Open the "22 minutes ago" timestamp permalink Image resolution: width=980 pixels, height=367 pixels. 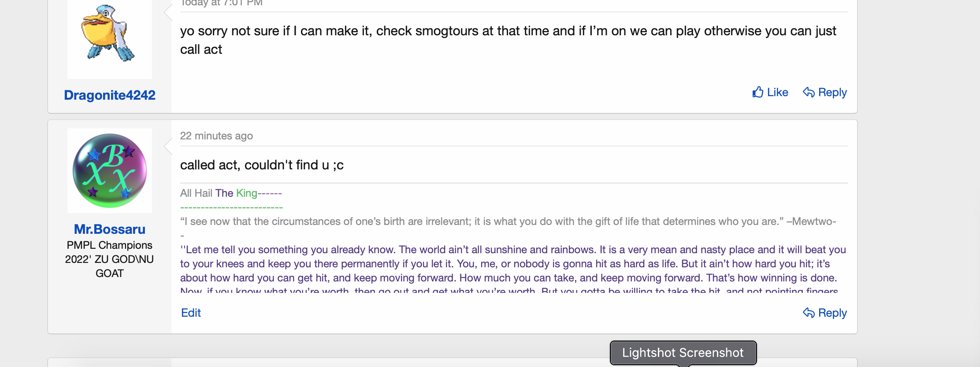pos(216,136)
